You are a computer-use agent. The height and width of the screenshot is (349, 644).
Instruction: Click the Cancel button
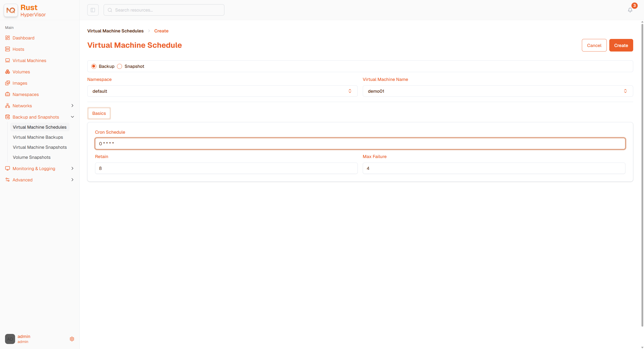594,45
